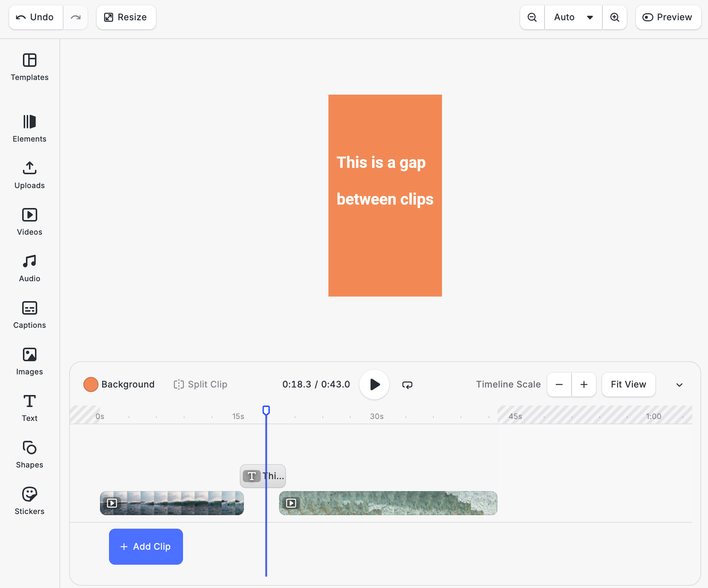Open the Elements panel
The height and width of the screenshot is (588, 708).
click(x=29, y=128)
